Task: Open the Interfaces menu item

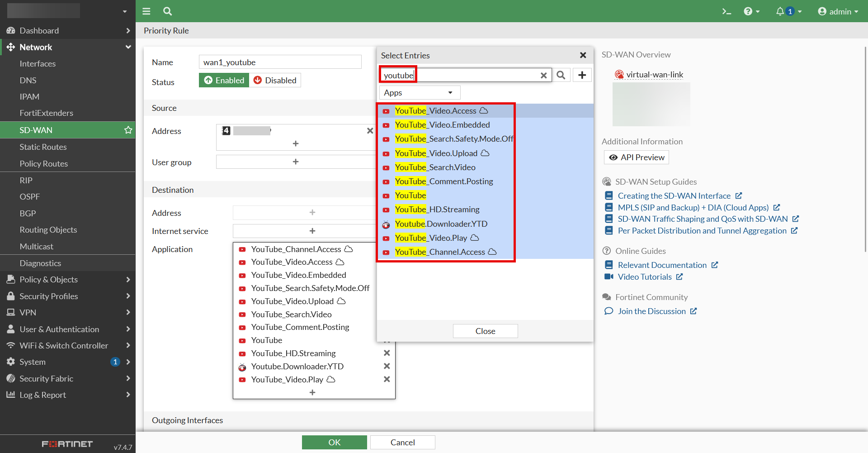Action: tap(38, 64)
